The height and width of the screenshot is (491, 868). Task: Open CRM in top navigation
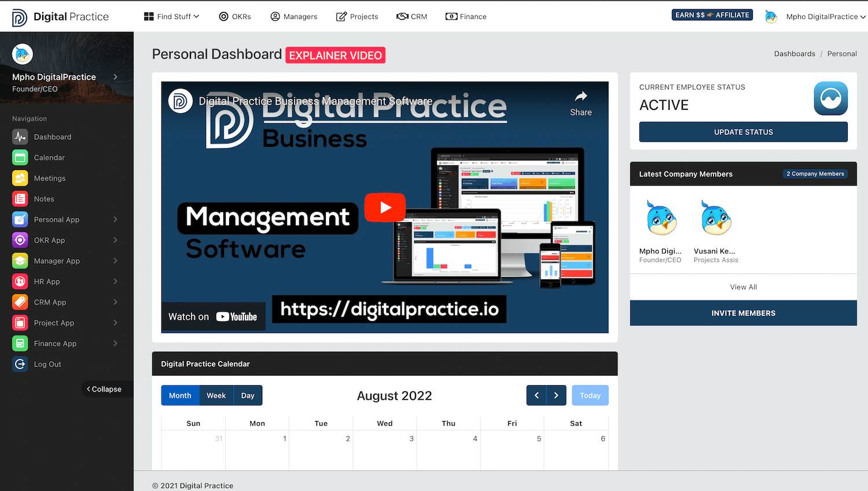pyautogui.click(x=412, y=17)
